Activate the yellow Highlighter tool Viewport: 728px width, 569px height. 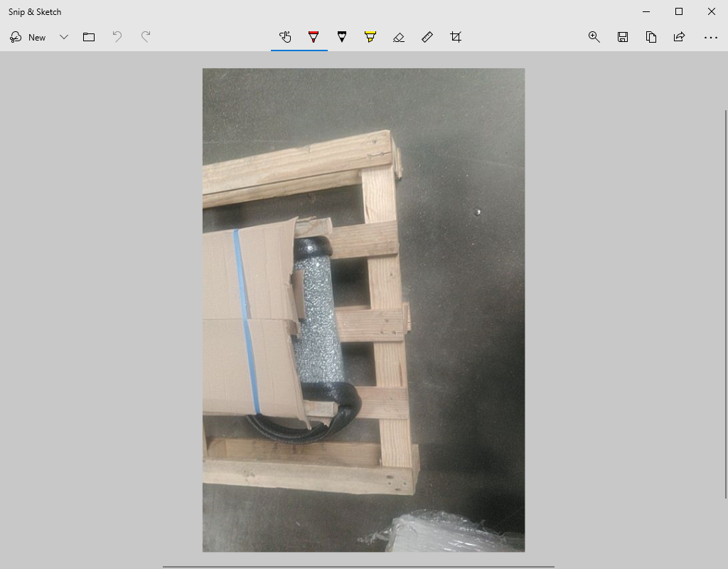[370, 37]
